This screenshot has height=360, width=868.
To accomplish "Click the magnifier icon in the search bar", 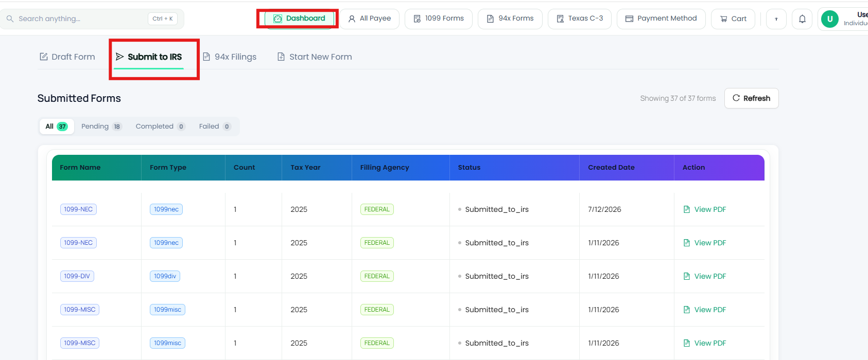I will (x=10, y=19).
